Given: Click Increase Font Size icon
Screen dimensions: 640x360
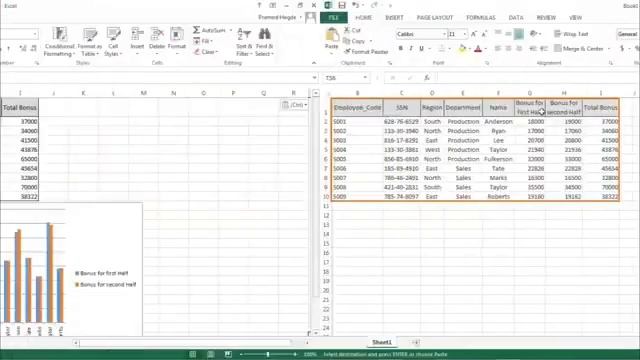Looking at the screenshot, I should [473, 34].
